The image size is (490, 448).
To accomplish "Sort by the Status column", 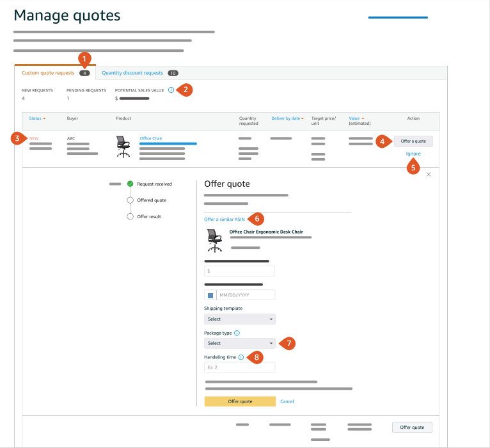I will [37, 118].
